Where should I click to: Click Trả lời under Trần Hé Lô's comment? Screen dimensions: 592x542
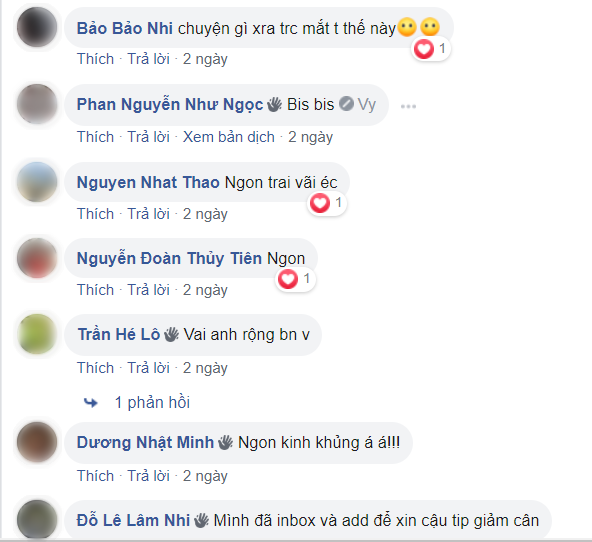[148, 368]
